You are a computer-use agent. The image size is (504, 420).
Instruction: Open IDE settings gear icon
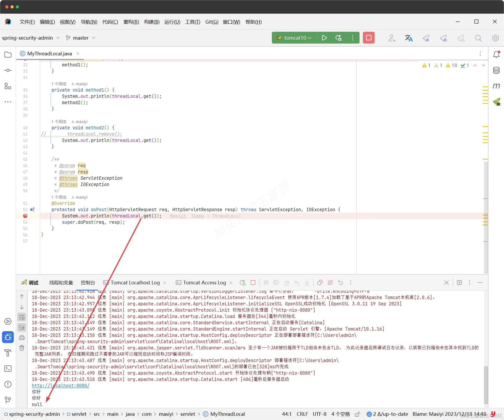495,38
